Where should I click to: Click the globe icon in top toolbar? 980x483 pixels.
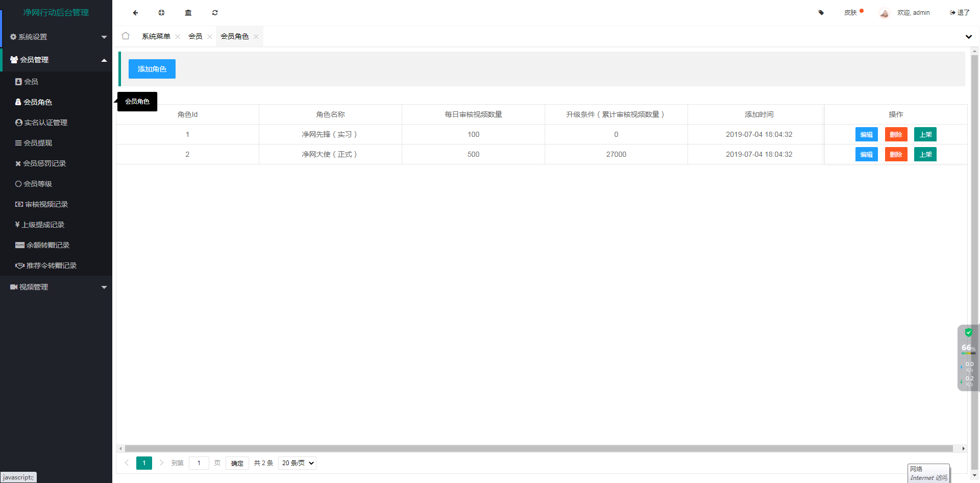pos(161,13)
